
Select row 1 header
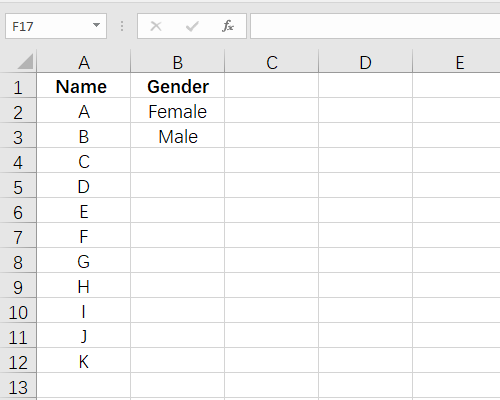[x=18, y=86]
